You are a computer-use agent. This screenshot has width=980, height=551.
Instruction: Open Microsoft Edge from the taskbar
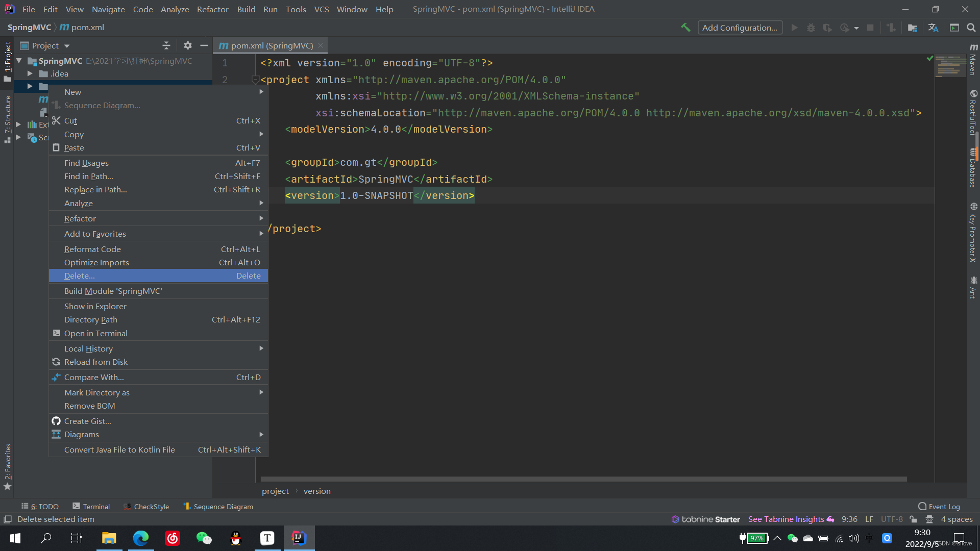point(140,538)
